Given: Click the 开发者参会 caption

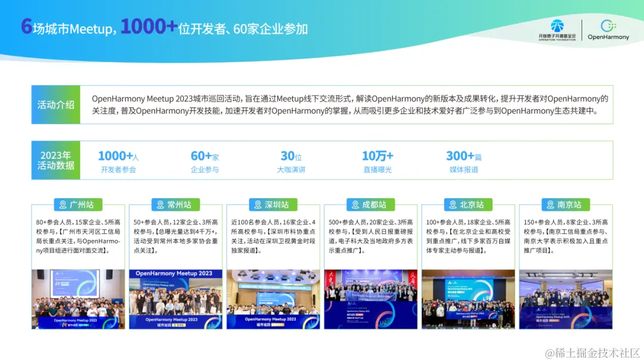Looking at the screenshot, I should click(118, 170).
